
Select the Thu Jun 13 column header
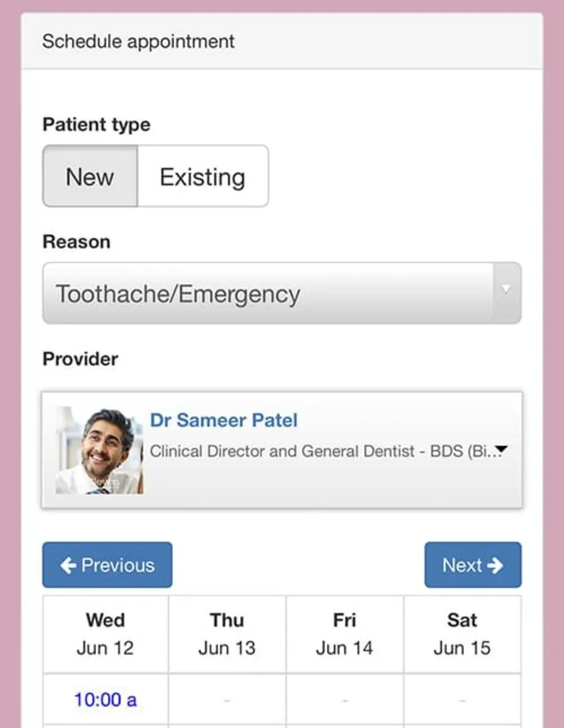pyautogui.click(x=227, y=634)
